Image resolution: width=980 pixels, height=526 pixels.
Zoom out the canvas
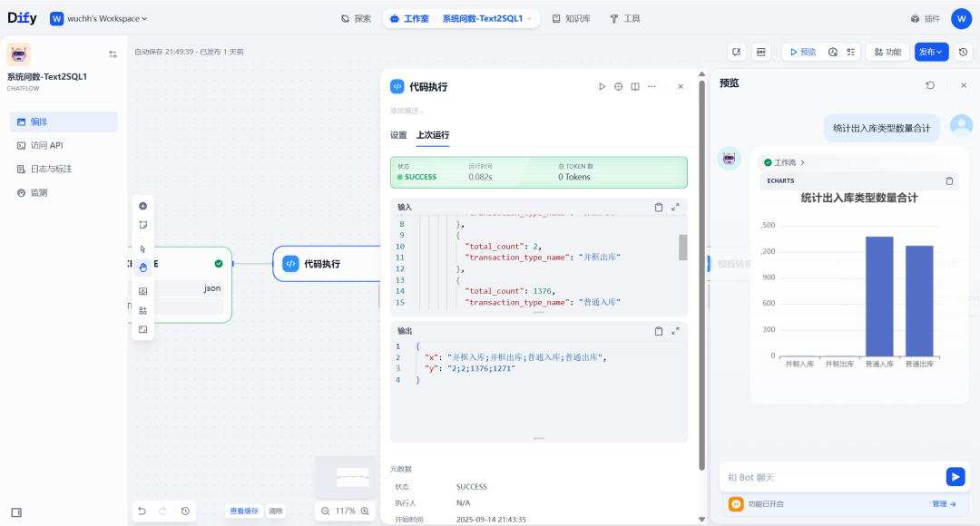(x=326, y=511)
